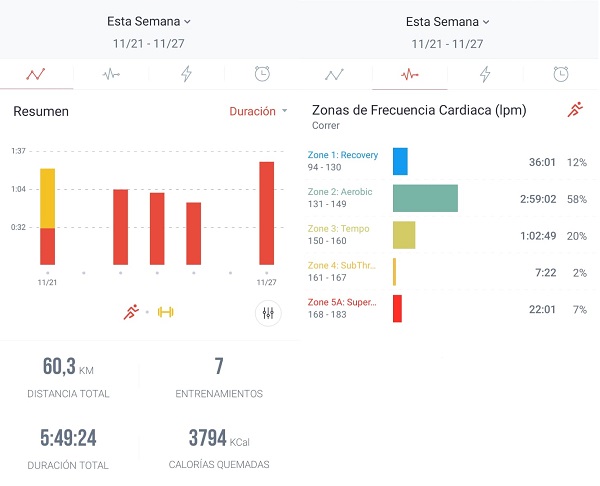Click the Zone 3: Tempo label
This screenshot has height=486, width=600.
339,229
